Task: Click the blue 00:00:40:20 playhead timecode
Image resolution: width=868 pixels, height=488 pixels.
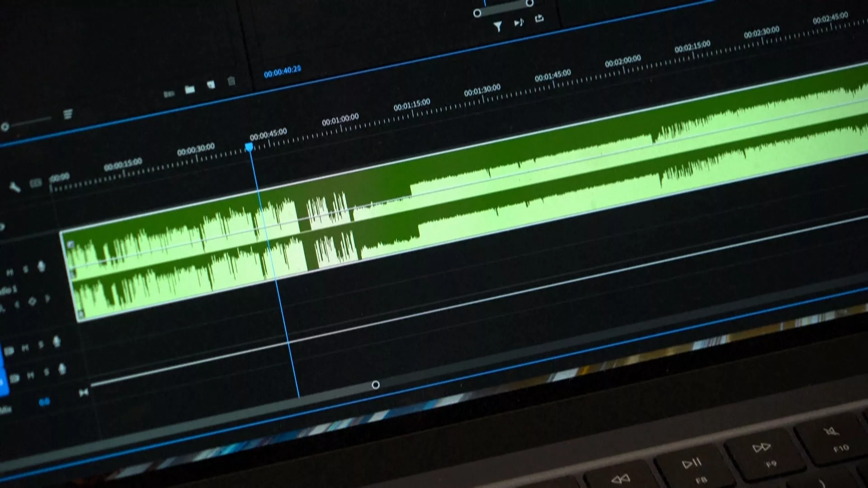Action: [x=282, y=71]
